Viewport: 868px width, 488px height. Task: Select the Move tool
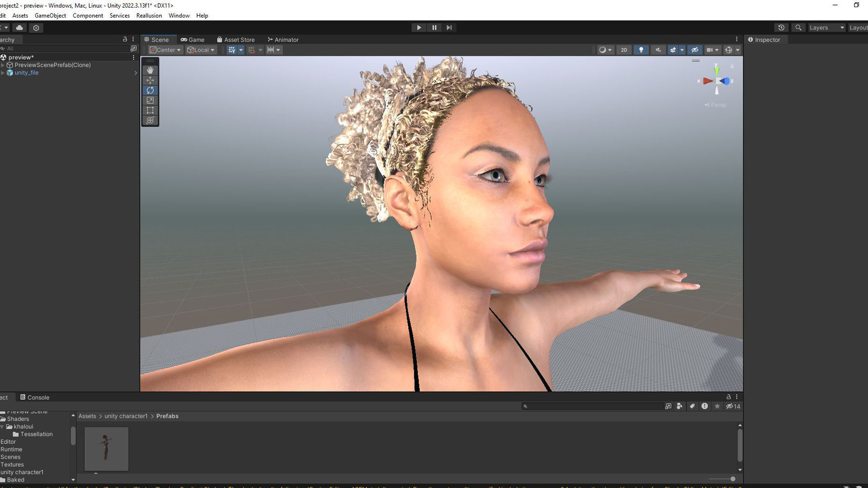pos(150,80)
